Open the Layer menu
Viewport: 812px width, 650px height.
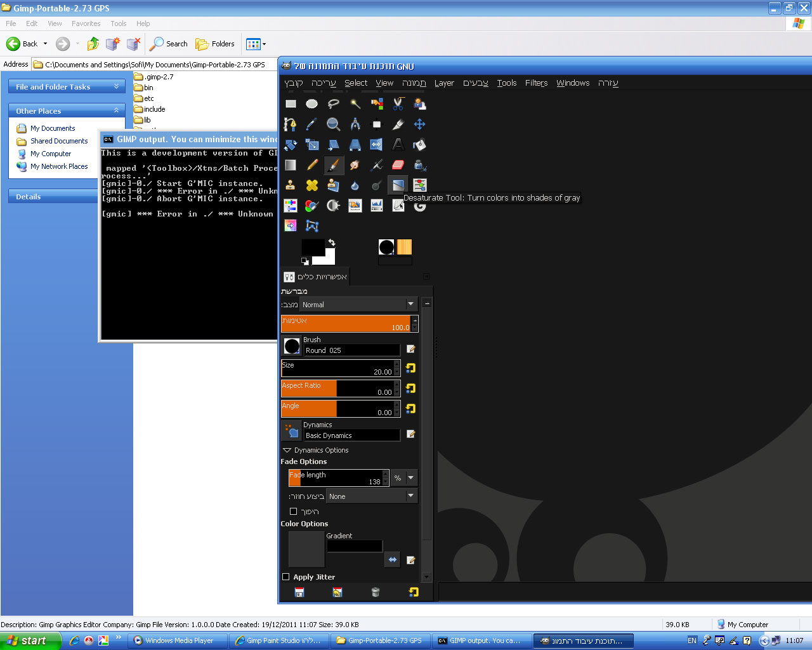[x=444, y=83]
